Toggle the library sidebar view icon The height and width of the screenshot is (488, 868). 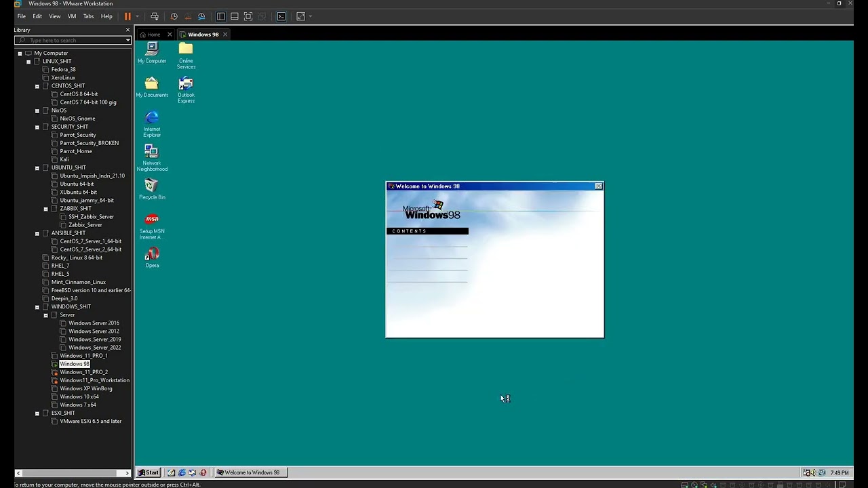[x=221, y=16]
